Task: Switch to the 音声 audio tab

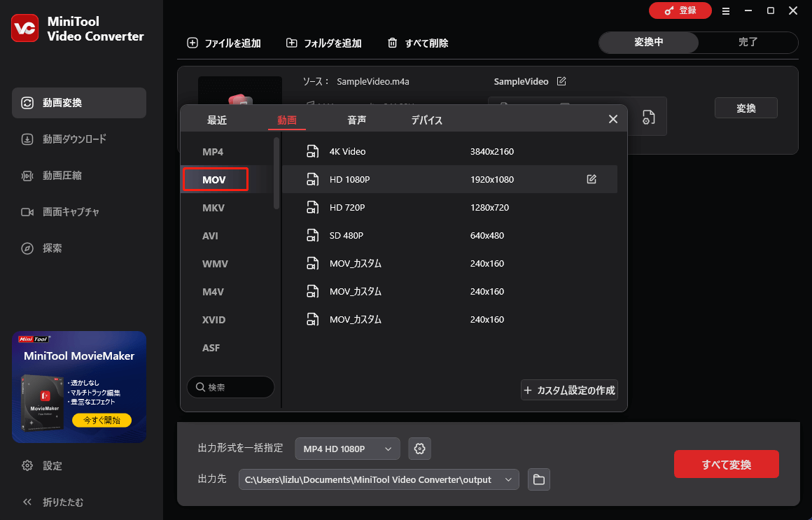Action: tap(357, 120)
